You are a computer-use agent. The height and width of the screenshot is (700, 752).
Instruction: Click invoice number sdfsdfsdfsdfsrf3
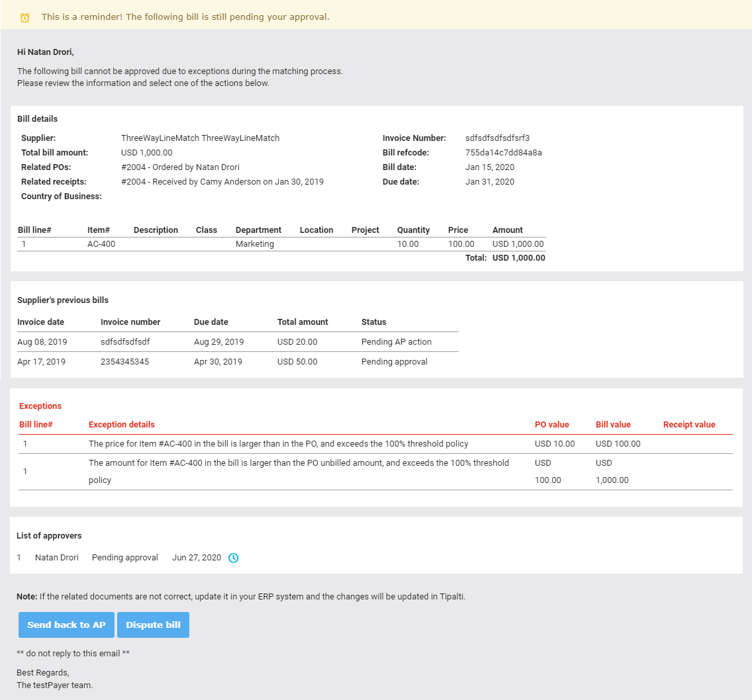497,138
